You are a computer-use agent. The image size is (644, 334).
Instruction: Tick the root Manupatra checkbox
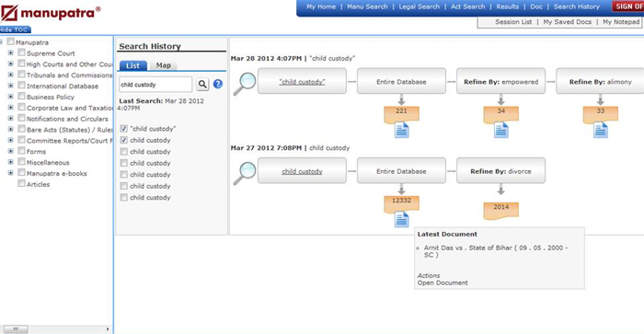pyautogui.click(x=11, y=42)
